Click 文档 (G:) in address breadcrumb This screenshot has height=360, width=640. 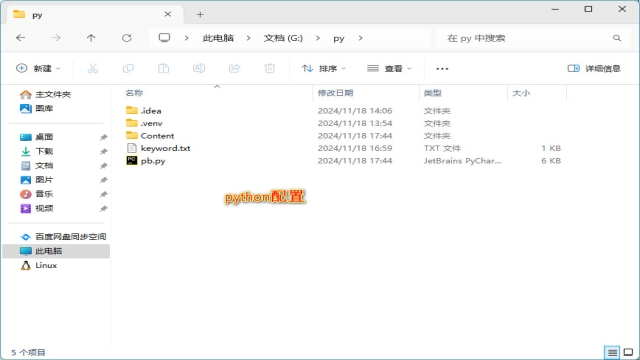coord(283,38)
